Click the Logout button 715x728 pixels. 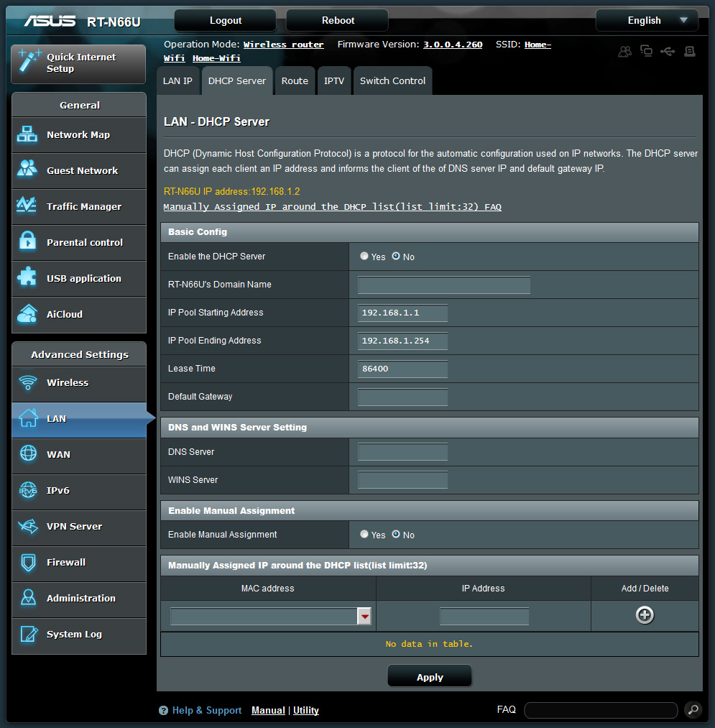click(225, 20)
